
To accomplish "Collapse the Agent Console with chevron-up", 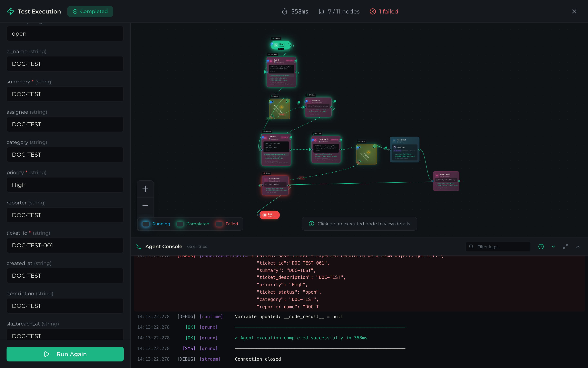I will click(578, 247).
